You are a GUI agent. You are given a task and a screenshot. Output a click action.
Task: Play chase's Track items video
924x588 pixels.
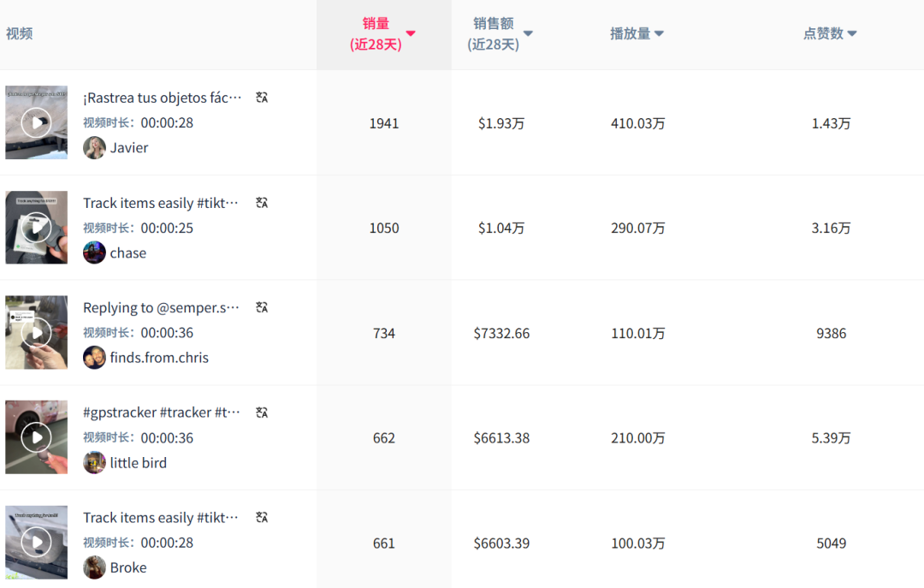tap(36, 228)
